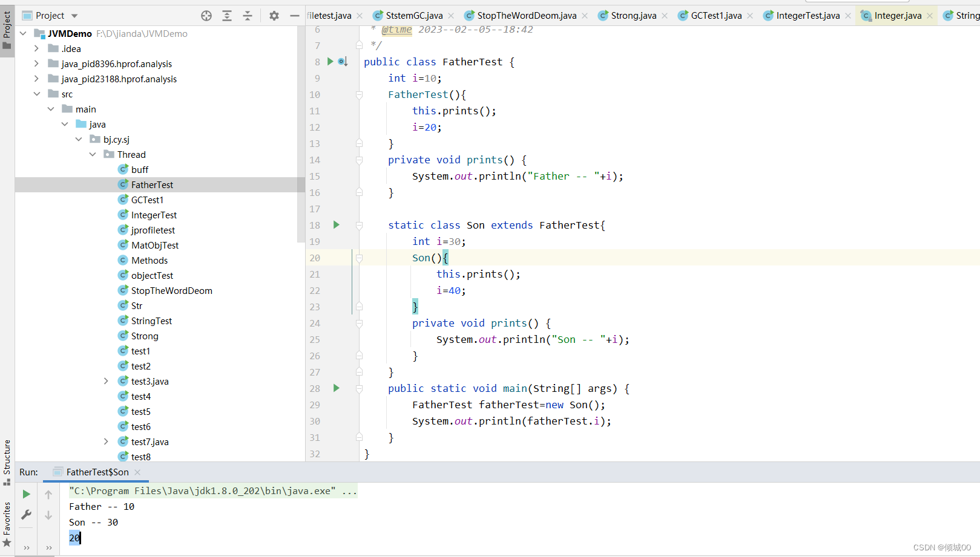Close the Integer.java editor tab
This screenshot has width=980, height=557.
click(930, 16)
